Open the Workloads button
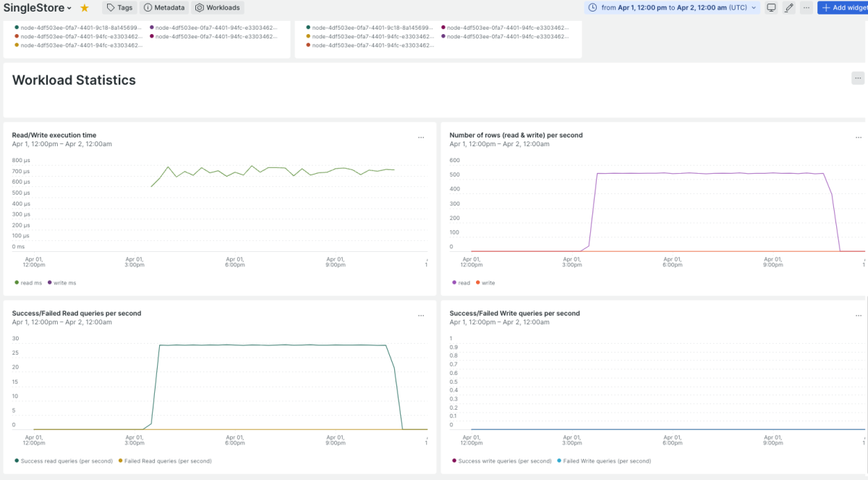The image size is (868, 480). pos(218,8)
